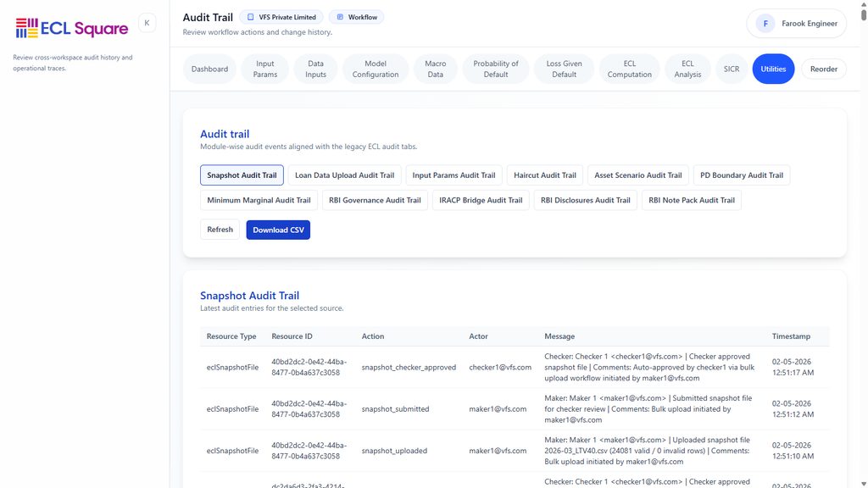
Task: Click eclSnapshotFile in the snapshot_checker_approved row
Action: [x=232, y=368]
